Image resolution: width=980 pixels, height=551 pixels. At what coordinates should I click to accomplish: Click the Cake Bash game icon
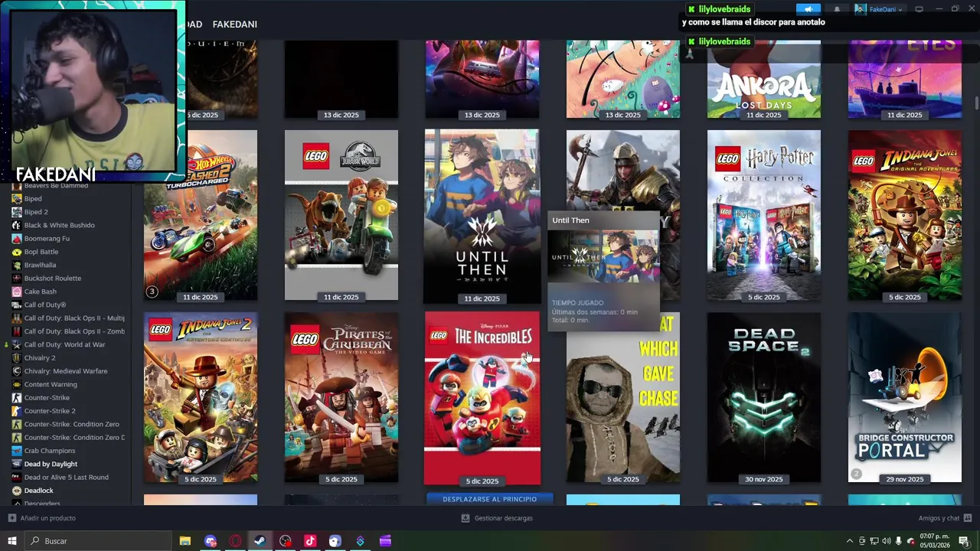[17, 292]
